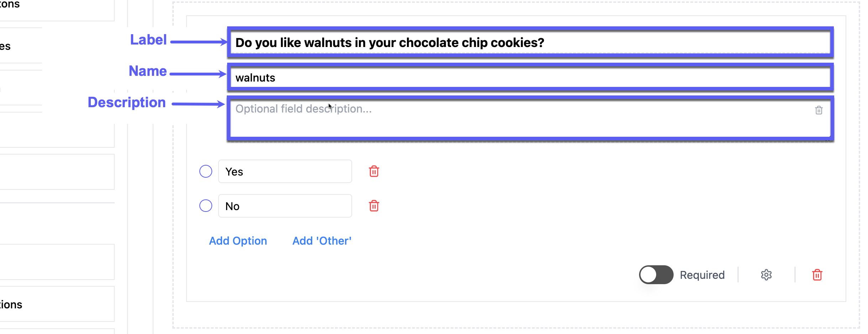The width and height of the screenshot is (868, 334).
Task: Click the purple 'Name' annotation text
Action: click(148, 71)
